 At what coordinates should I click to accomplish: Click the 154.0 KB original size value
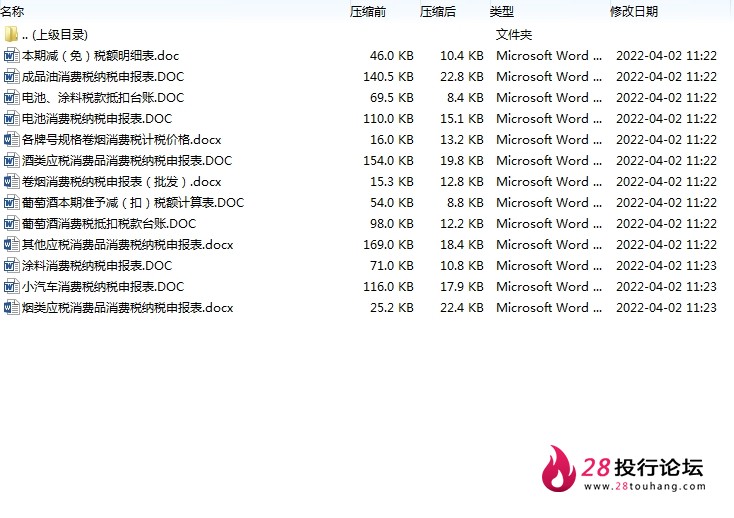[388, 161]
